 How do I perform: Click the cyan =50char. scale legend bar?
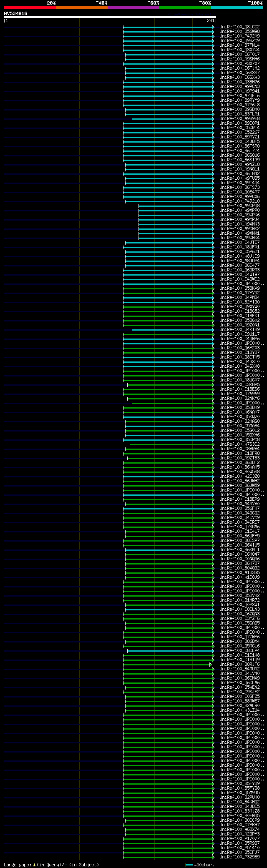tap(189, 865)
